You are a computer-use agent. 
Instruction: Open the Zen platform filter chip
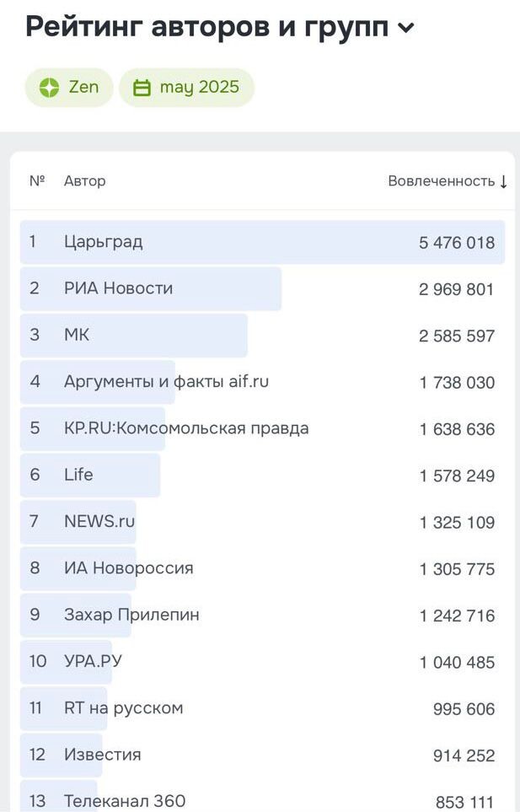[x=69, y=88]
